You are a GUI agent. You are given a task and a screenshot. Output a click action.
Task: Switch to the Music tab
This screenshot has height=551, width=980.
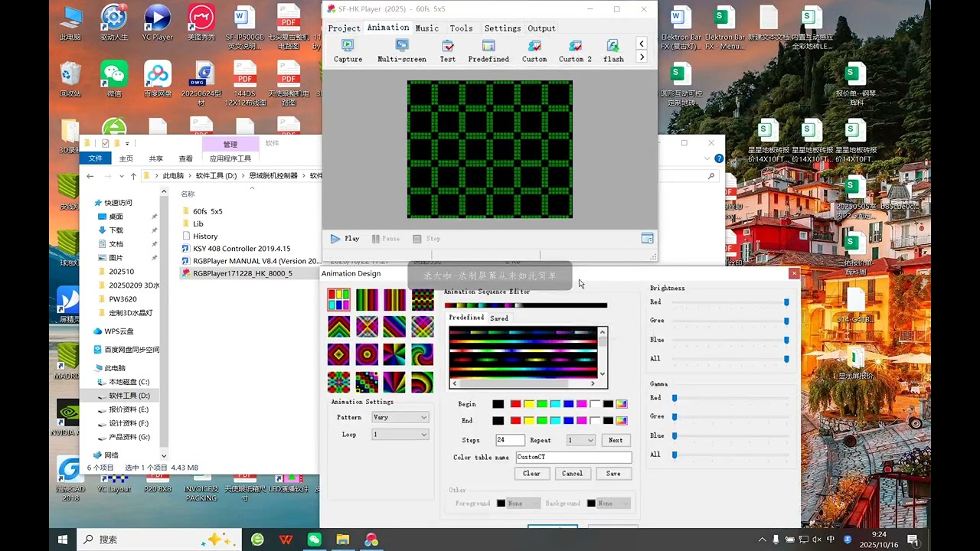coord(427,28)
